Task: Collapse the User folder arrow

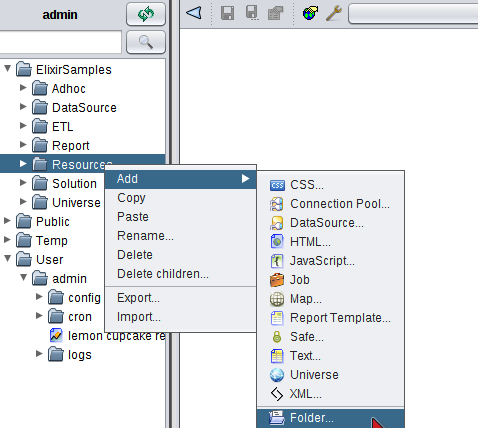Action: 7,259
